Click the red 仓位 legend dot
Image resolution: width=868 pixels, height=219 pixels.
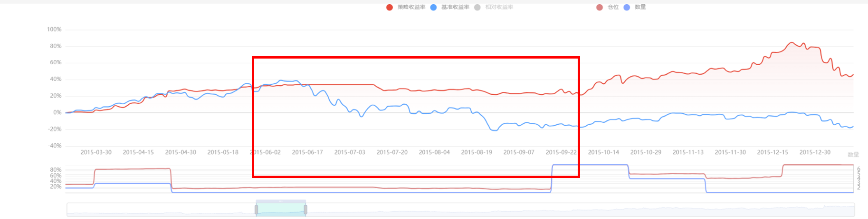click(x=600, y=7)
